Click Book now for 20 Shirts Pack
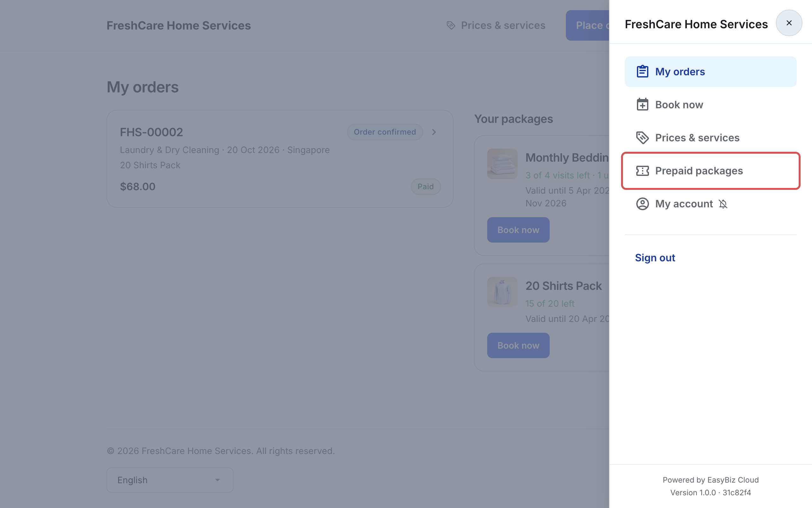The height and width of the screenshot is (508, 812). coord(518,345)
